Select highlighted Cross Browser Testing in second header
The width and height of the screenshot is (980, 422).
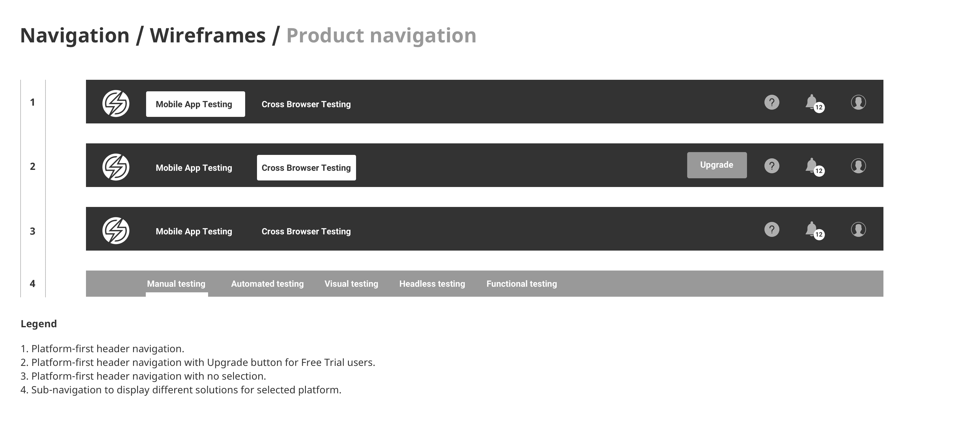click(306, 167)
